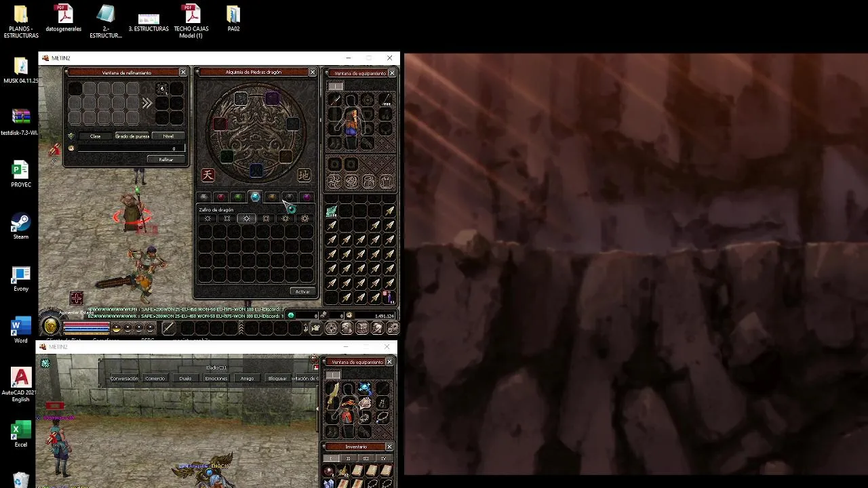Close the Alquimia de Piedras dragón panel
868x488 pixels.
point(312,72)
